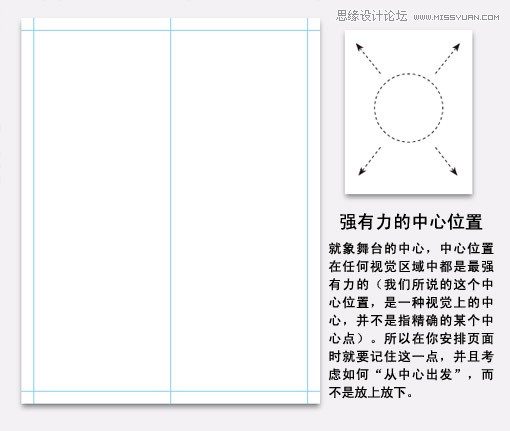
Task: Click the vertical center guide line on page
Action: tap(170, 211)
